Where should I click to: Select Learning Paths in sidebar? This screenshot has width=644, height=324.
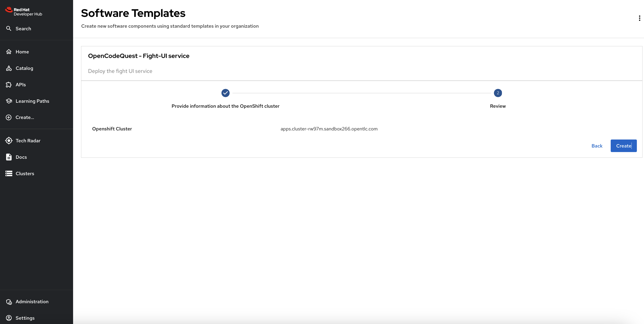pyautogui.click(x=32, y=101)
